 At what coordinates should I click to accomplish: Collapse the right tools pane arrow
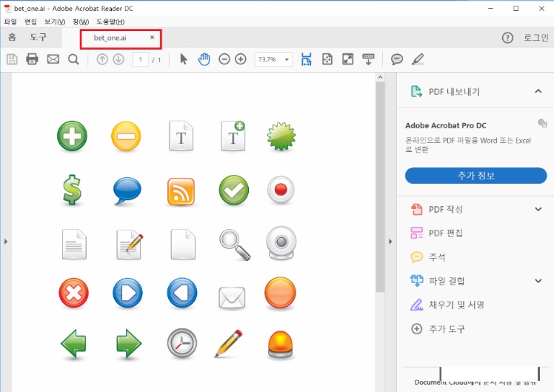pyautogui.click(x=390, y=242)
